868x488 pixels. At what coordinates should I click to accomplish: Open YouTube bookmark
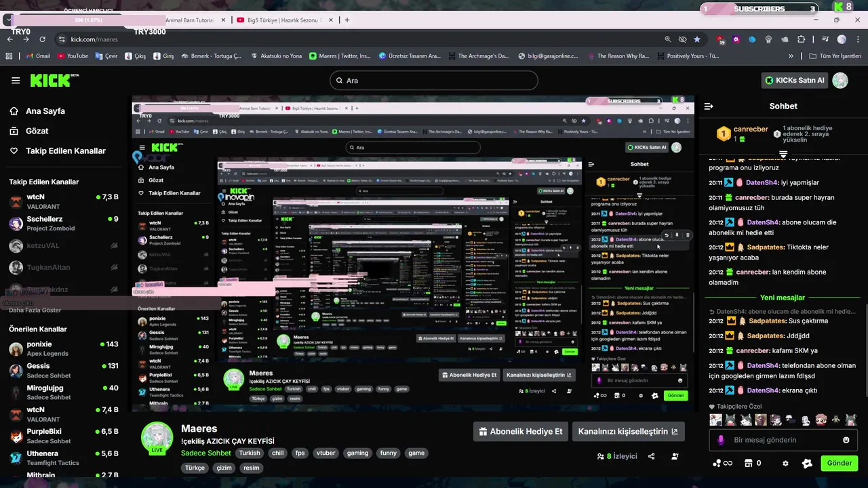click(73, 56)
